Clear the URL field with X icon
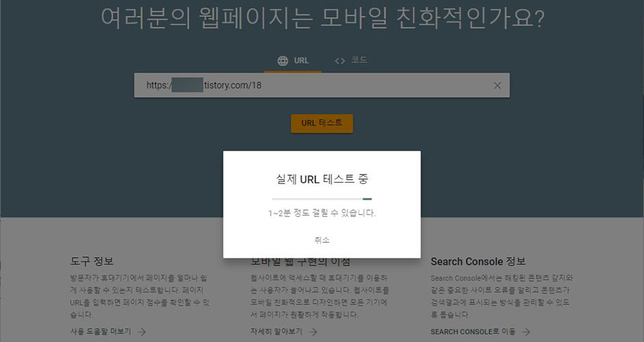644x342 pixels. (497, 85)
